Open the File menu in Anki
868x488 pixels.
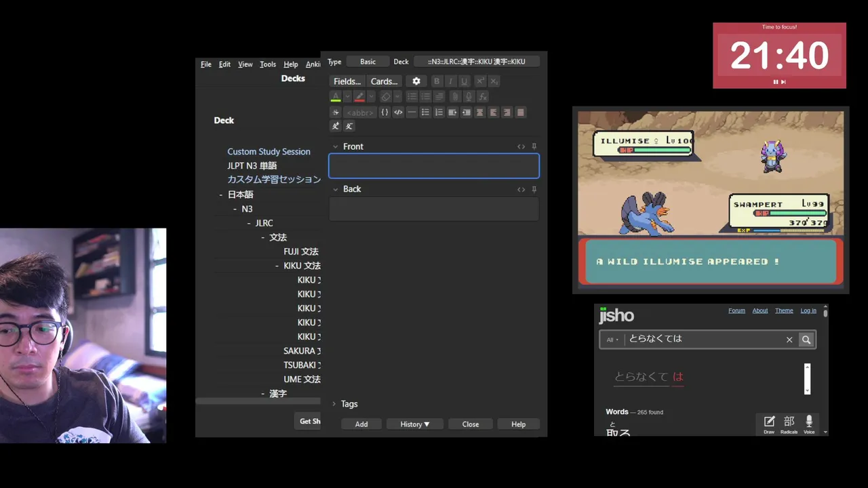tap(206, 64)
